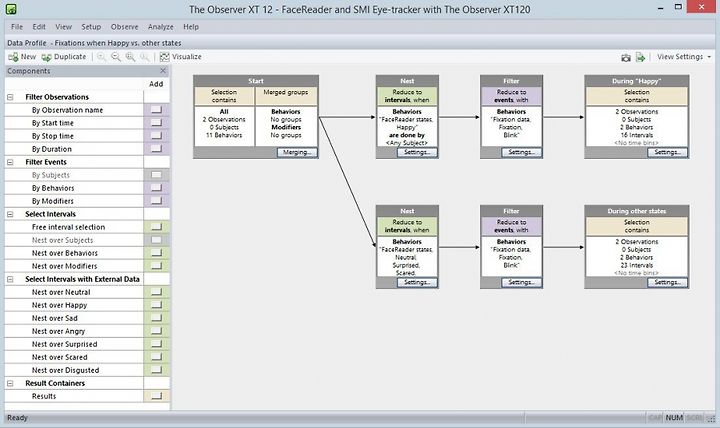Click the New data profile icon
This screenshot has width=720, height=428.
click(13, 57)
